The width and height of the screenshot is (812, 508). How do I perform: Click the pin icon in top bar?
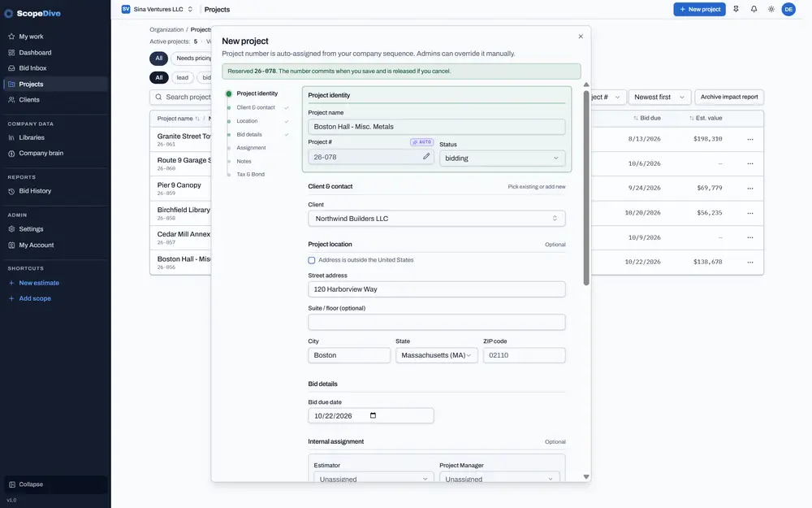click(736, 9)
